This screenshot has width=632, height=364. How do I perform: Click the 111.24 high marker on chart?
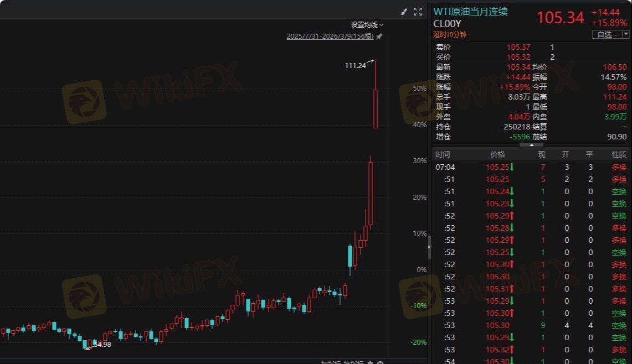tap(355, 66)
